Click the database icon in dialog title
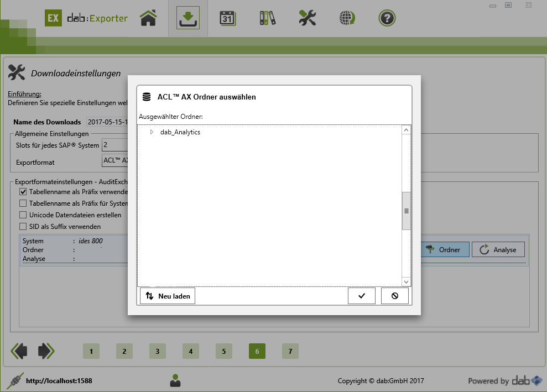 click(x=147, y=97)
